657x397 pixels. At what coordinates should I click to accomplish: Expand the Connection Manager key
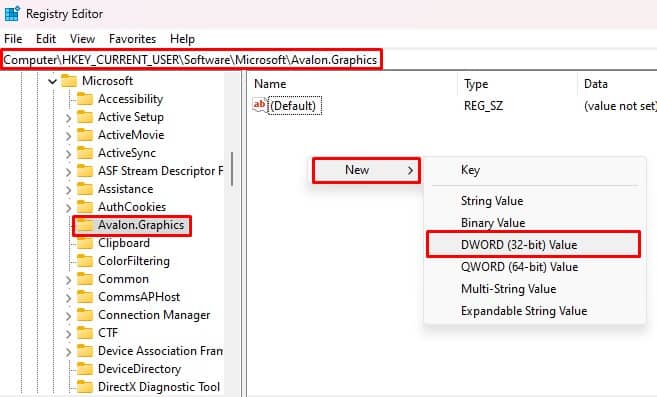[x=68, y=316]
